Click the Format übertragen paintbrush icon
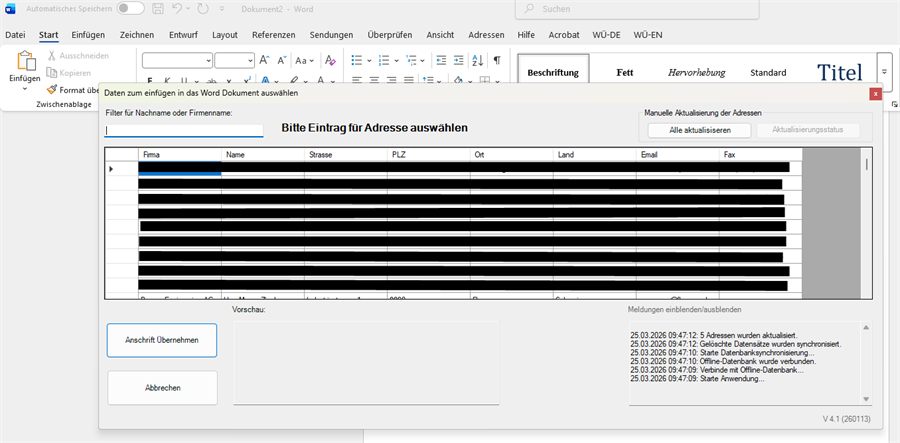 click(52, 90)
